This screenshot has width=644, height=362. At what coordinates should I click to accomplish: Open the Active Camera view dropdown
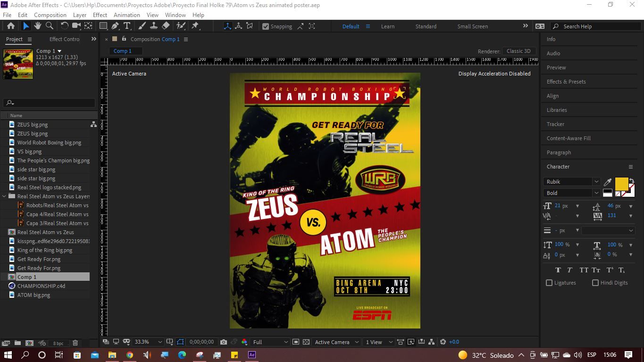click(336, 342)
